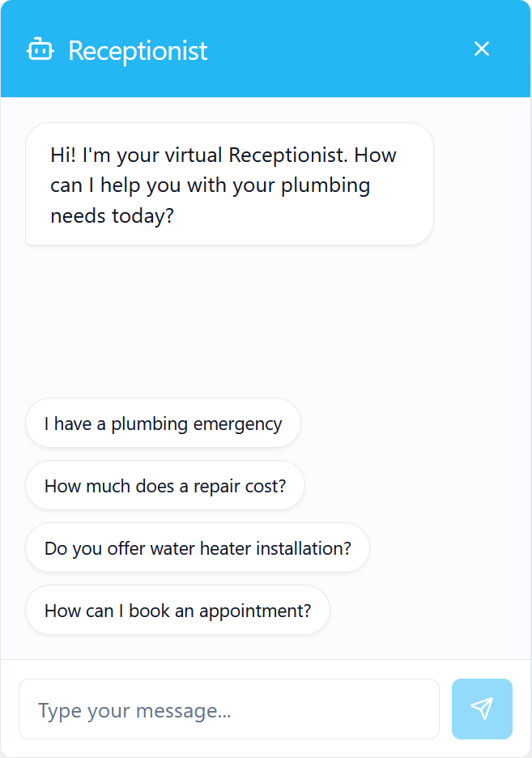Image resolution: width=532 pixels, height=758 pixels.
Task: Select the chatbot icon next to 'Receptionist'
Action: 40,49
